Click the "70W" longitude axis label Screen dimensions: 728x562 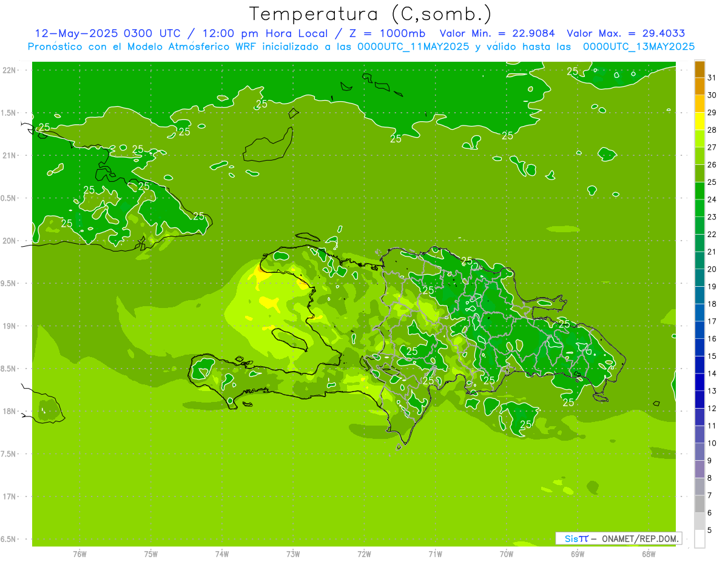[507, 554]
